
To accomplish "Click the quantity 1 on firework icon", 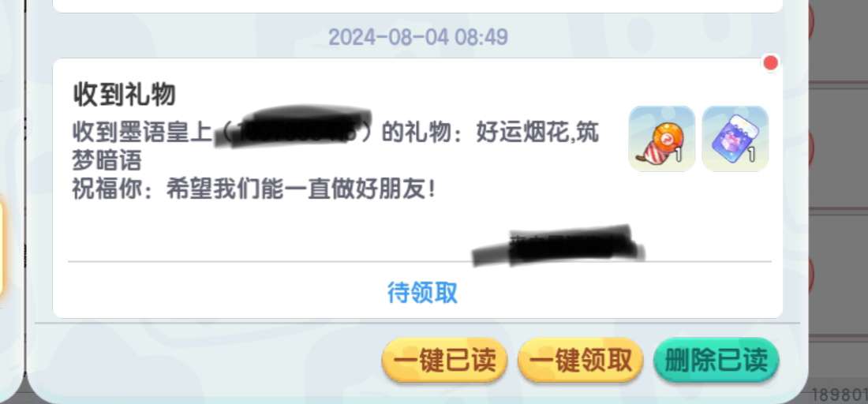I will click(x=678, y=155).
